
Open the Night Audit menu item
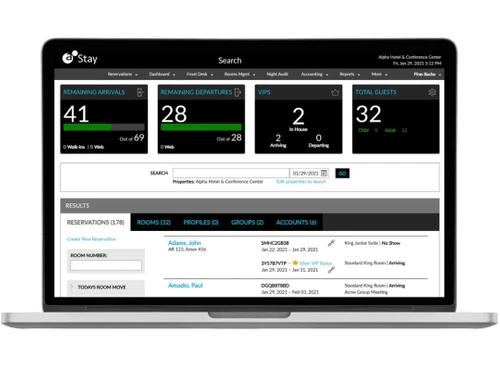point(277,74)
